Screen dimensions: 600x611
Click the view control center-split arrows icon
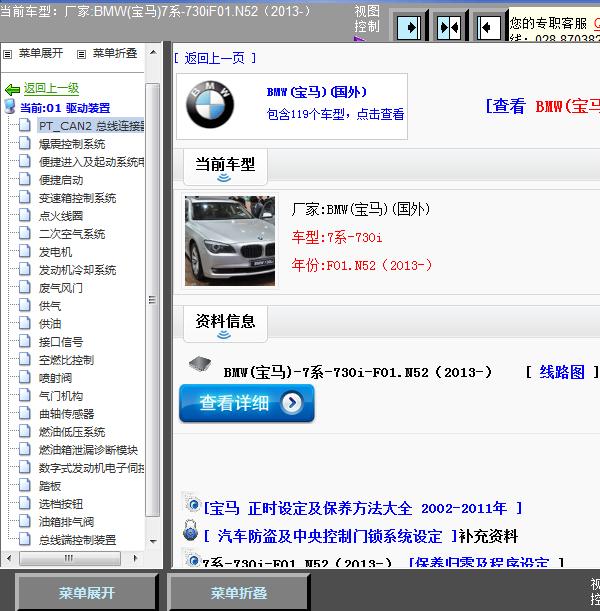pos(449,27)
